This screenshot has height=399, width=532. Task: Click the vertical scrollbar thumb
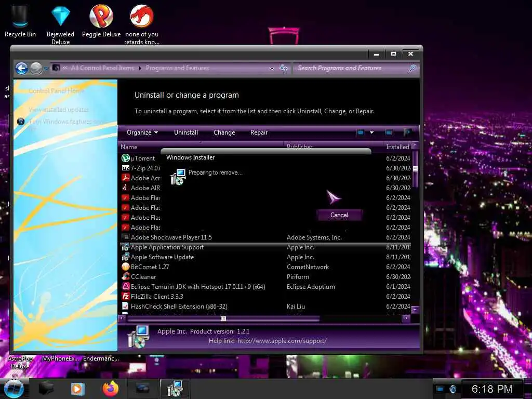tap(415, 169)
